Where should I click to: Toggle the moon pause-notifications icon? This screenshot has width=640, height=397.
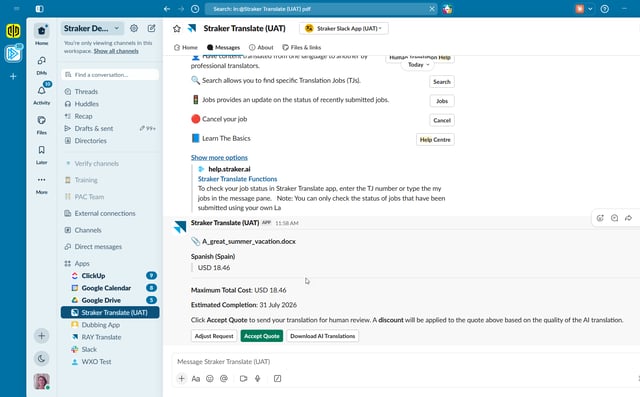pos(41,359)
